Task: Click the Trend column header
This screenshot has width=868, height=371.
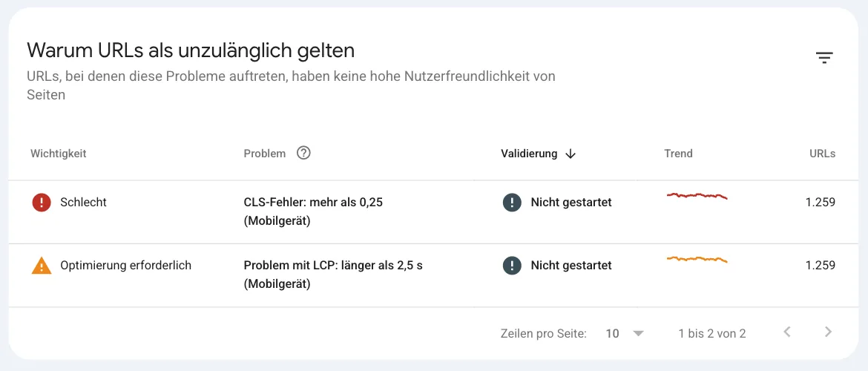Action: click(x=678, y=154)
